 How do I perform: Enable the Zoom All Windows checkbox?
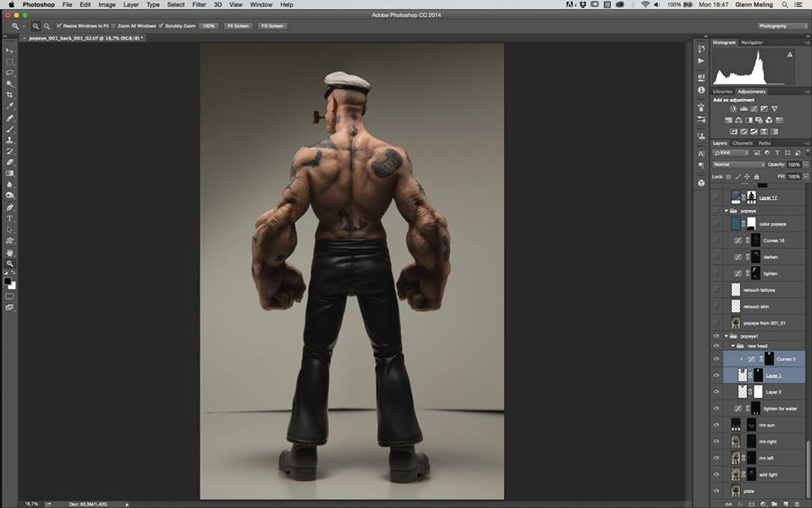click(x=114, y=26)
